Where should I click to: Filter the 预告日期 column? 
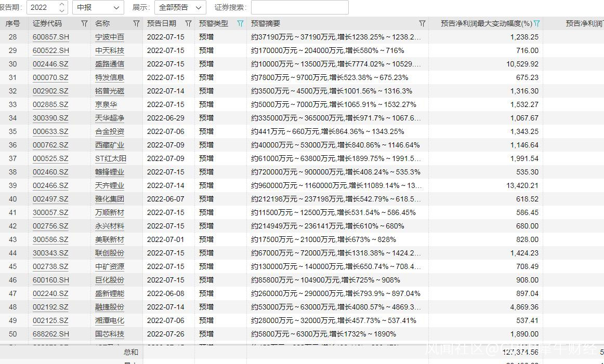point(188,23)
